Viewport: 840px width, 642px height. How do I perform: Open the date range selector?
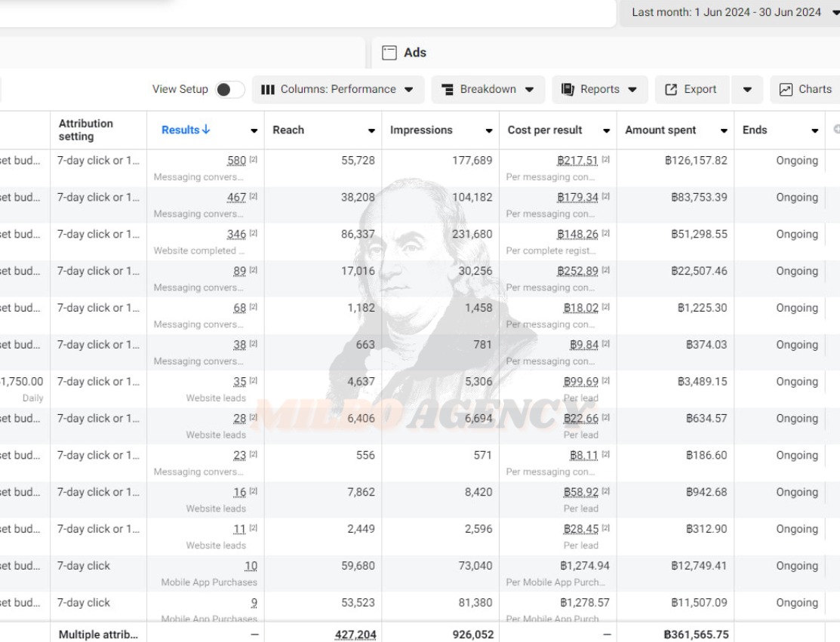731,12
